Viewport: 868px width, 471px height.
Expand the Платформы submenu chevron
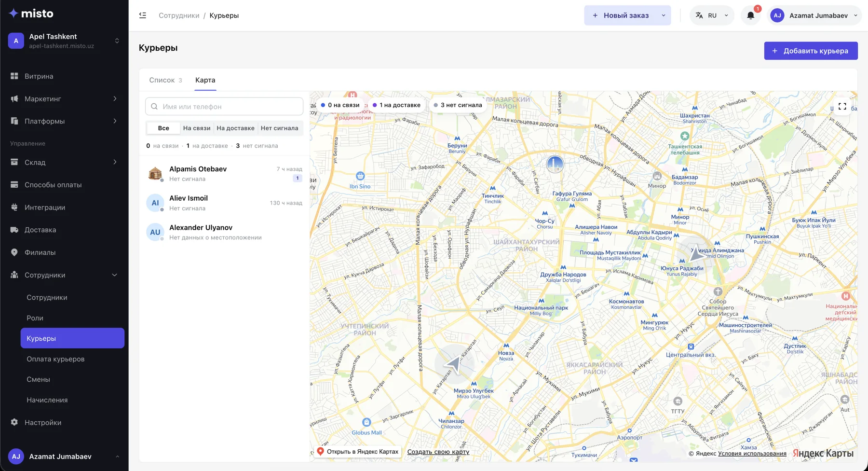pyautogui.click(x=115, y=121)
